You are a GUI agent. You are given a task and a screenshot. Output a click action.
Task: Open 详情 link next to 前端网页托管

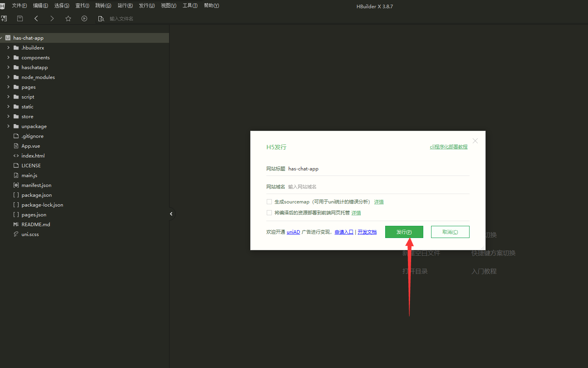pyautogui.click(x=356, y=213)
